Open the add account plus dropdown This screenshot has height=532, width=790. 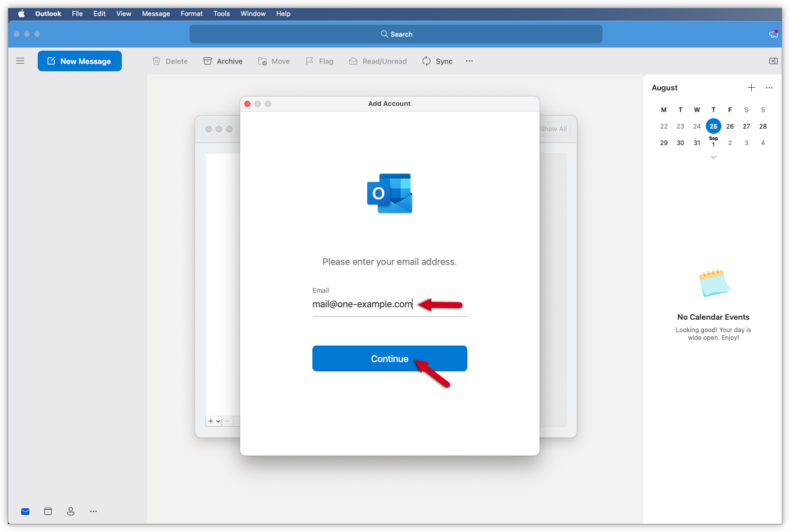tap(214, 421)
